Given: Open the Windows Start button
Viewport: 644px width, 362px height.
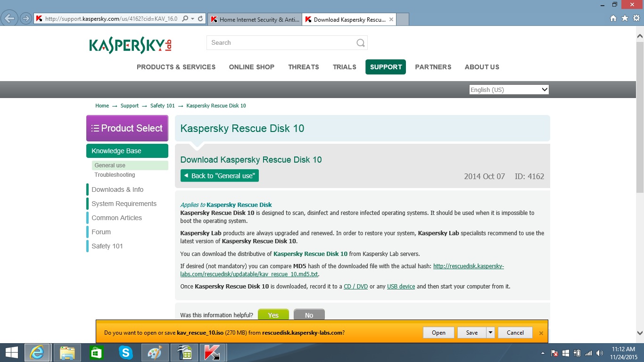Looking at the screenshot, I should click(11, 353).
